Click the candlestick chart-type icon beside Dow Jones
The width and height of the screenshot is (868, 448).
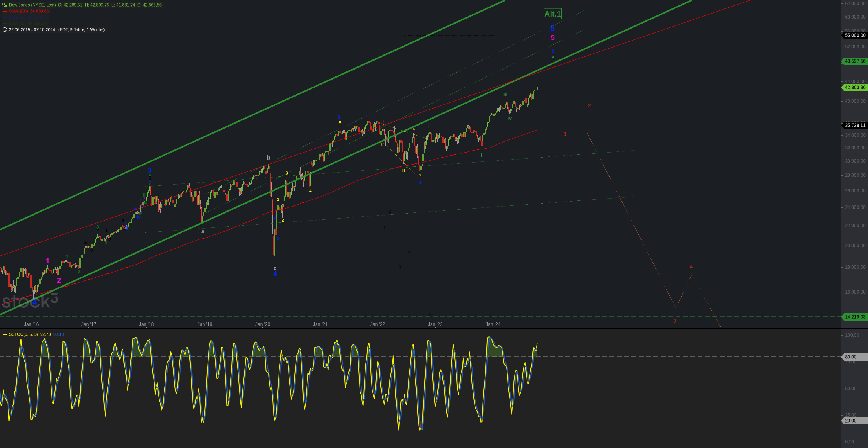pos(5,5)
